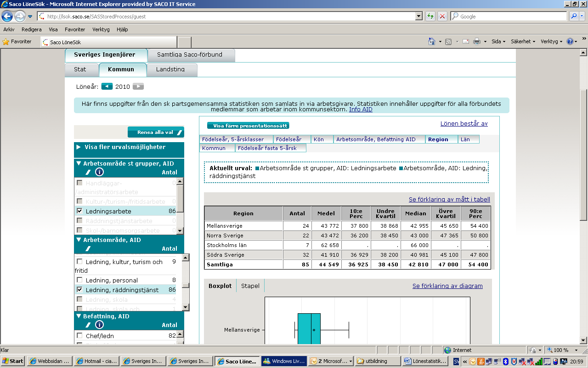The image size is (588, 368).
Task: Click eraser icon under Arbetsområde, AID
Action: [x=88, y=248]
